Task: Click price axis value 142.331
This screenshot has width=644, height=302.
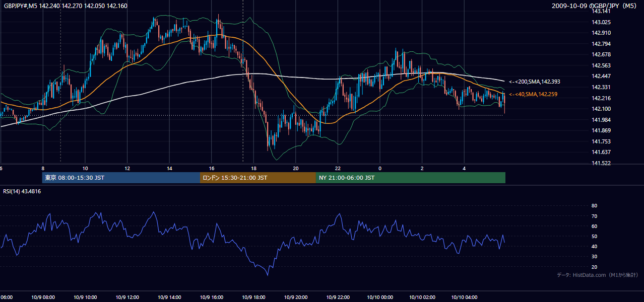Action: pyautogui.click(x=601, y=87)
